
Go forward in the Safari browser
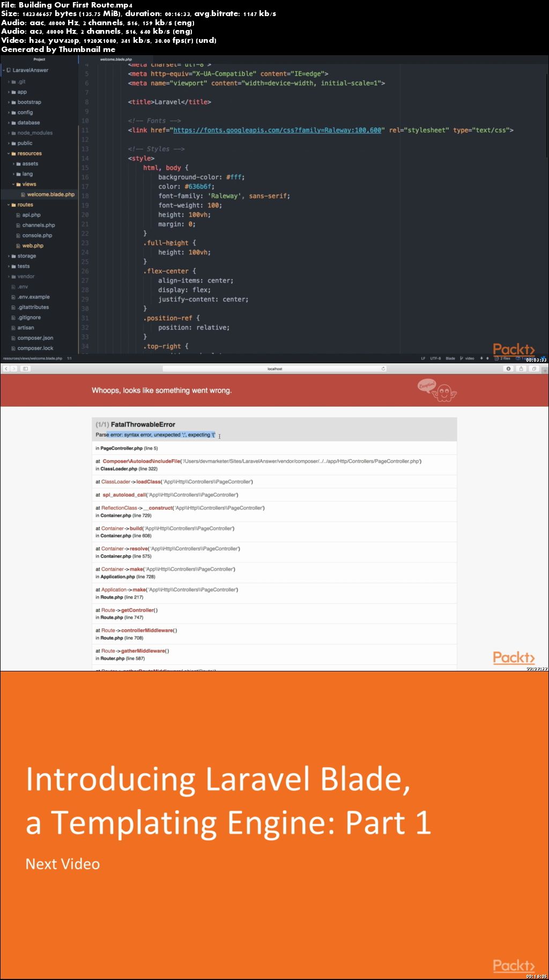point(14,369)
